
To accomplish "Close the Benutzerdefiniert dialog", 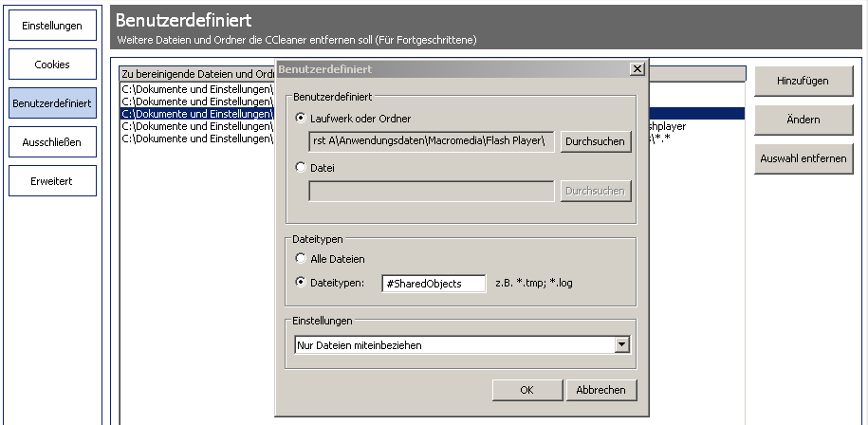I will [637, 69].
